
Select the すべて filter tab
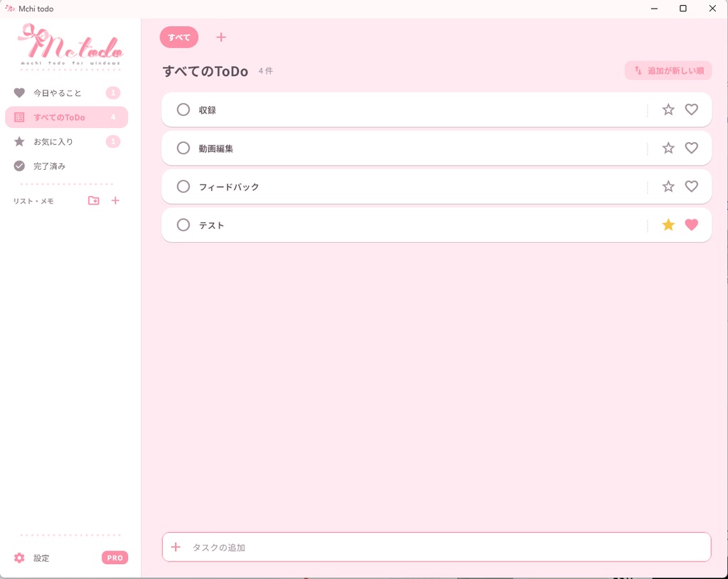point(179,37)
